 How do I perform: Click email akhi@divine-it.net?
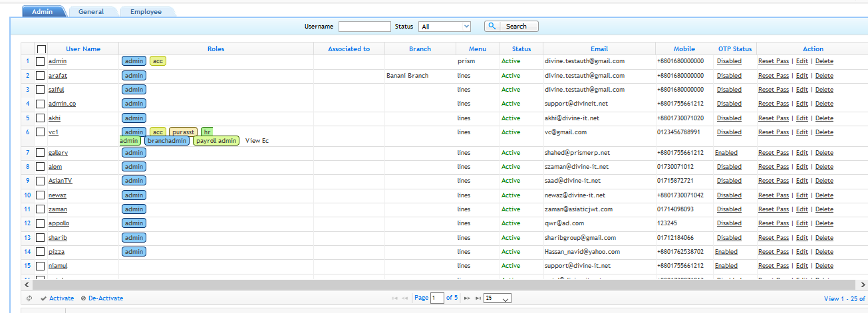pos(572,118)
